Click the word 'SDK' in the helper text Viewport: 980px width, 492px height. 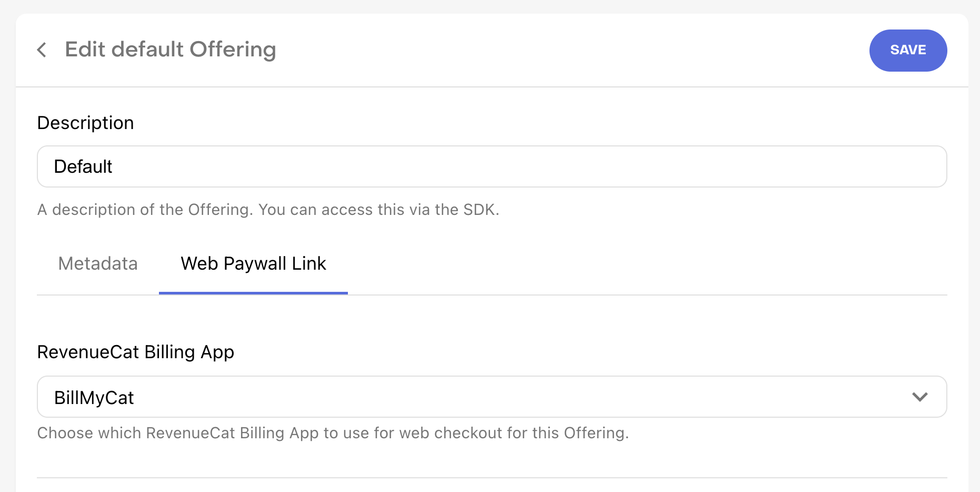[479, 210]
